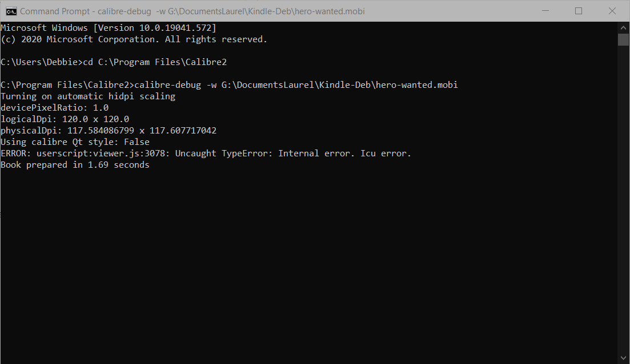Viewport: 630px width, 364px height.
Task: Open the Command Prompt system menu icon
Action: click(11, 11)
